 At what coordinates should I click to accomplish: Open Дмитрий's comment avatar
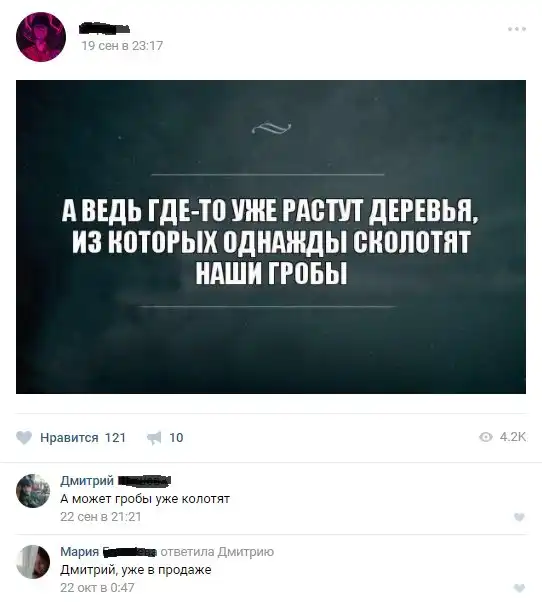tap(33, 491)
